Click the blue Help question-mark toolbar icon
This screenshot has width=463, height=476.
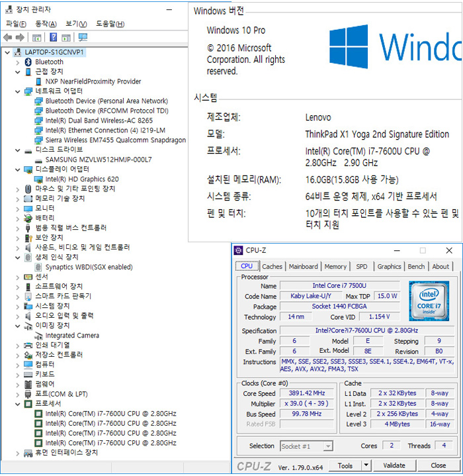pos(54,37)
